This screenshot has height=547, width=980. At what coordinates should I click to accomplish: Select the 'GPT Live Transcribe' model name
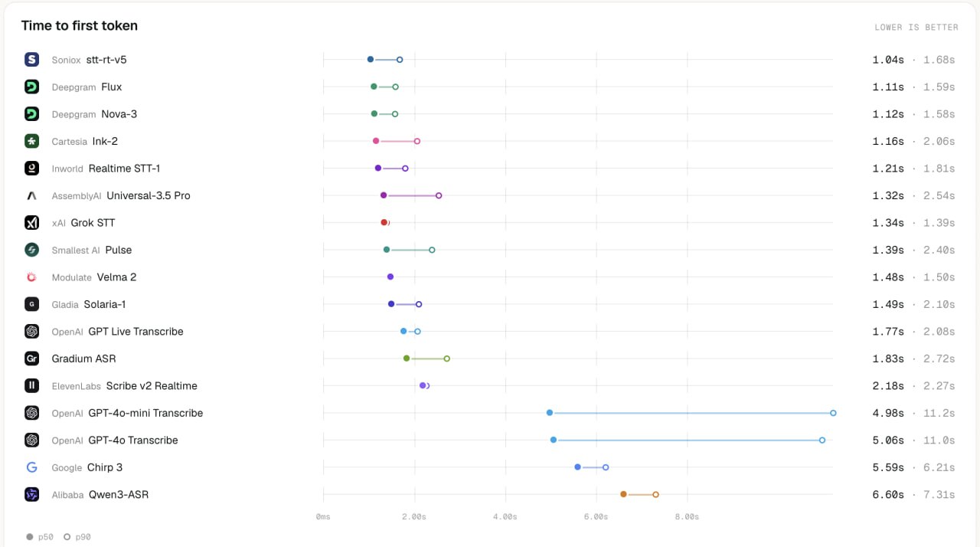tap(136, 332)
